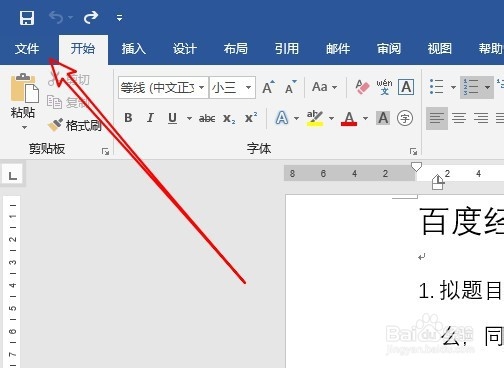Switch to the 邮件 (Mailings) tab
Image resolution: width=504 pixels, height=368 pixels.
click(338, 49)
